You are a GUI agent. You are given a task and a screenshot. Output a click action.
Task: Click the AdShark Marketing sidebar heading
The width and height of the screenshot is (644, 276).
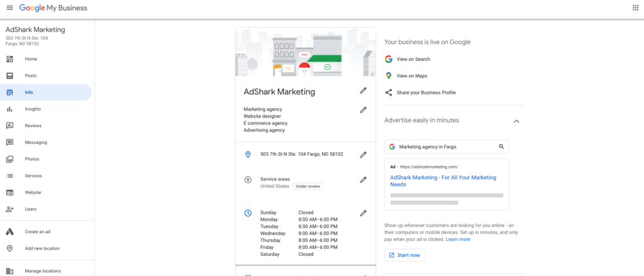point(35,30)
